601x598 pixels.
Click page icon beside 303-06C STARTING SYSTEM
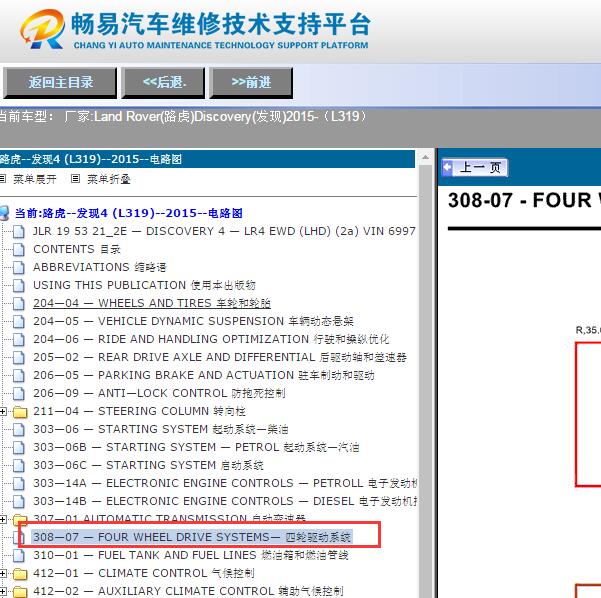19,466
